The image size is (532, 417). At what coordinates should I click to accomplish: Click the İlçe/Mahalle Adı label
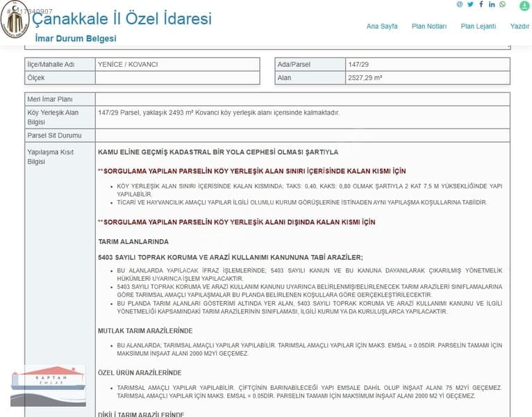pyautogui.click(x=51, y=65)
